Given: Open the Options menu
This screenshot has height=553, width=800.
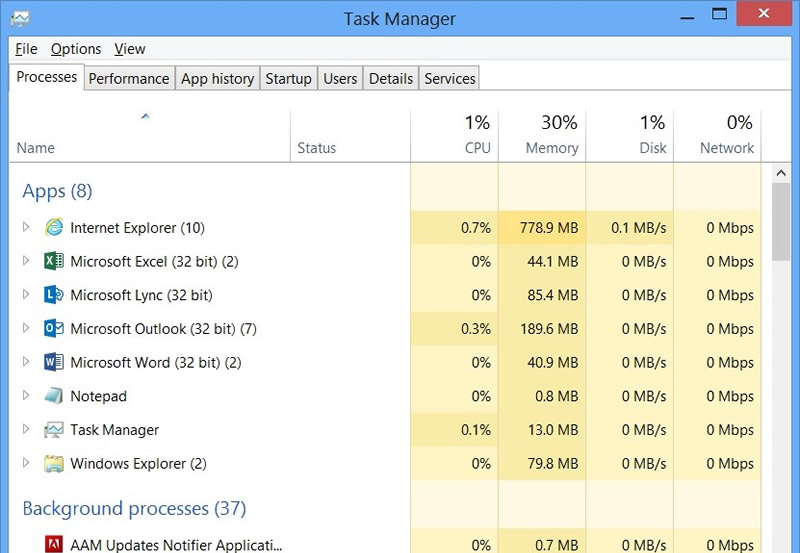Looking at the screenshot, I should (x=76, y=49).
